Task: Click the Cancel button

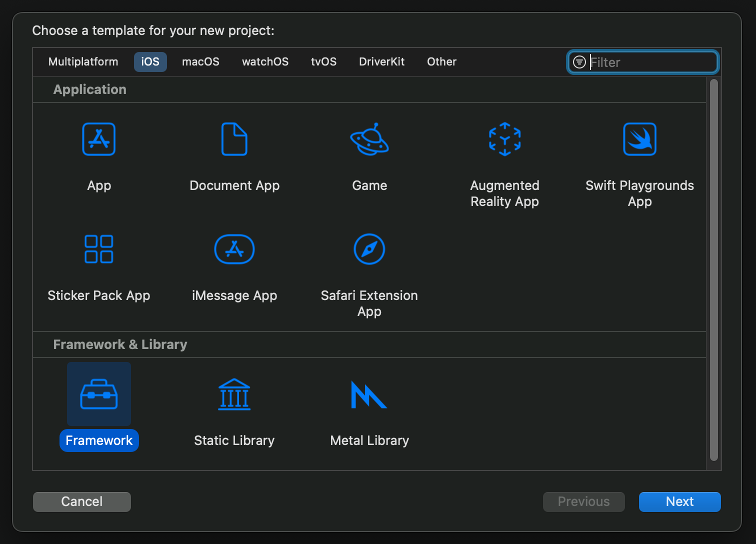Action: click(82, 501)
